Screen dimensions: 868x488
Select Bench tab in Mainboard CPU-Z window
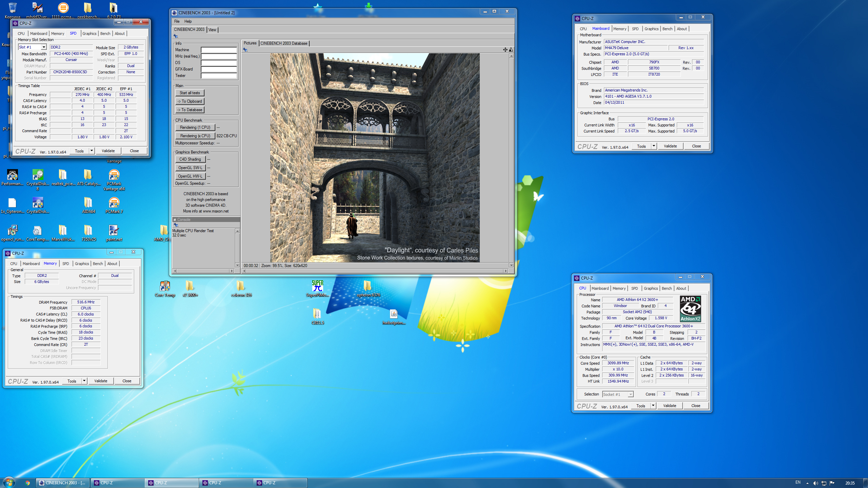coord(667,29)
